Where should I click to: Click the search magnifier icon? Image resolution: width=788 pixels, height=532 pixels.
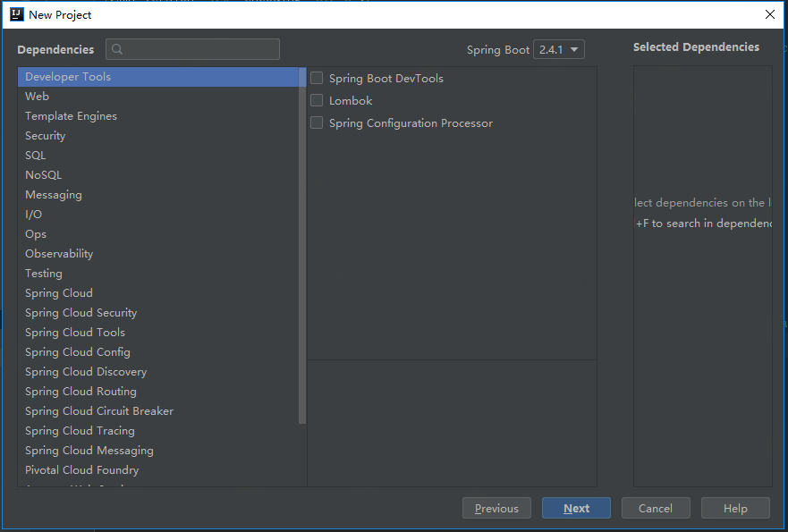117,49
